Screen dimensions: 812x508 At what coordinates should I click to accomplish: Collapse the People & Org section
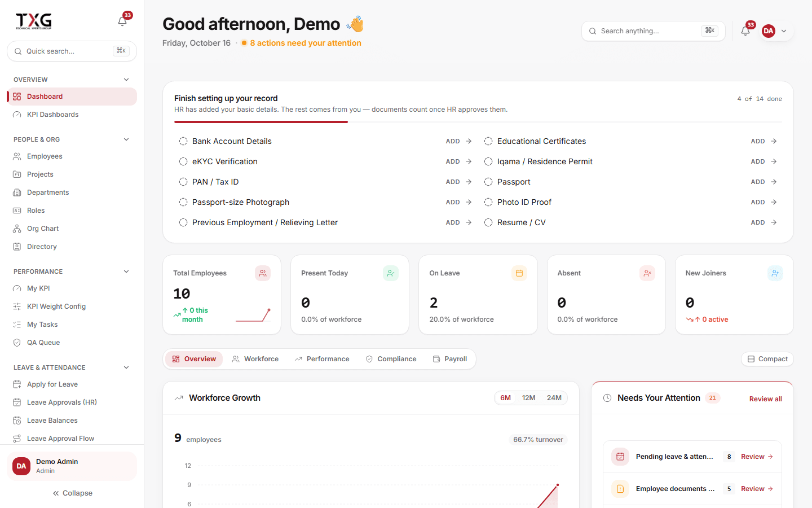[126, 139]
